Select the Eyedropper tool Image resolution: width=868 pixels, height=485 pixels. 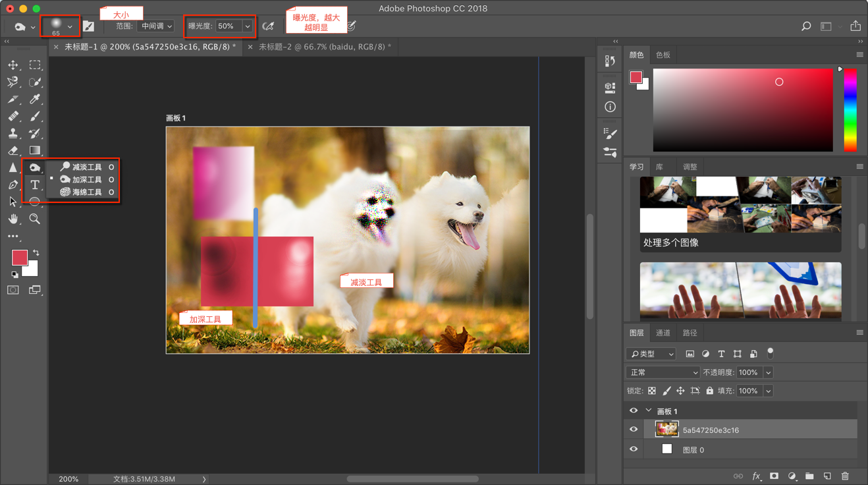click(x=35, y=99)
